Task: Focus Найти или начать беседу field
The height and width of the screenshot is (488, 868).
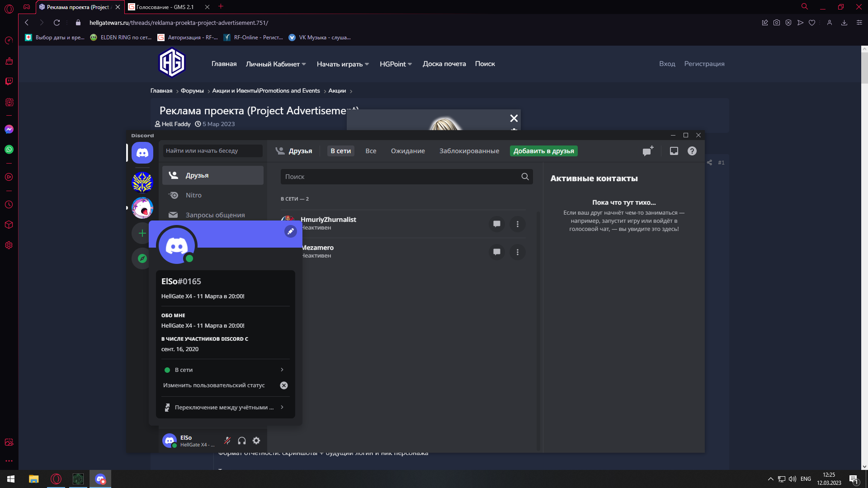Action: [x=213, y=151]
